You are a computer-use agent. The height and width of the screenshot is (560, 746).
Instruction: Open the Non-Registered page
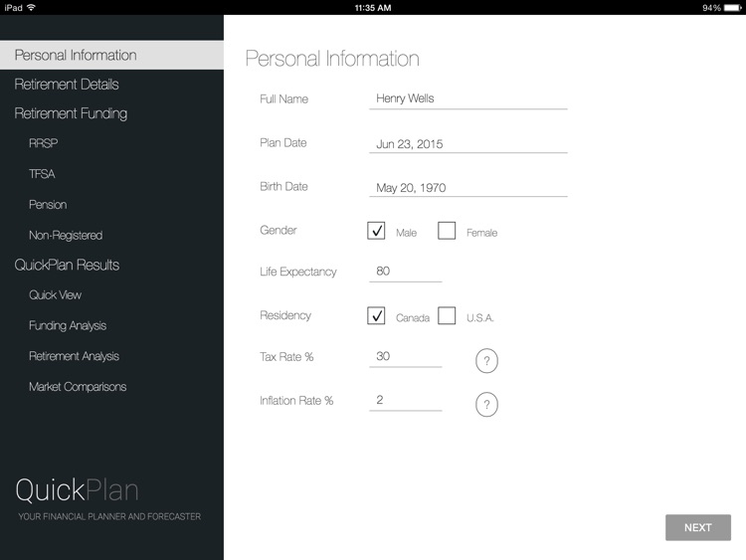tap(66, 235)
